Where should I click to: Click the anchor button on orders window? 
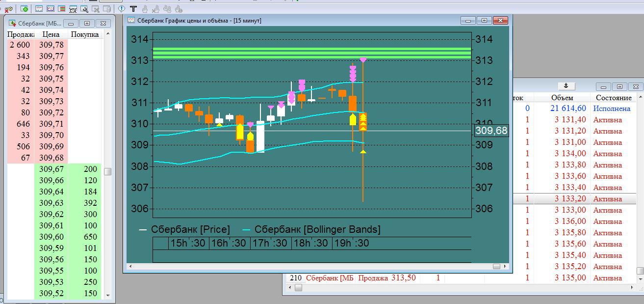[566, 86]
